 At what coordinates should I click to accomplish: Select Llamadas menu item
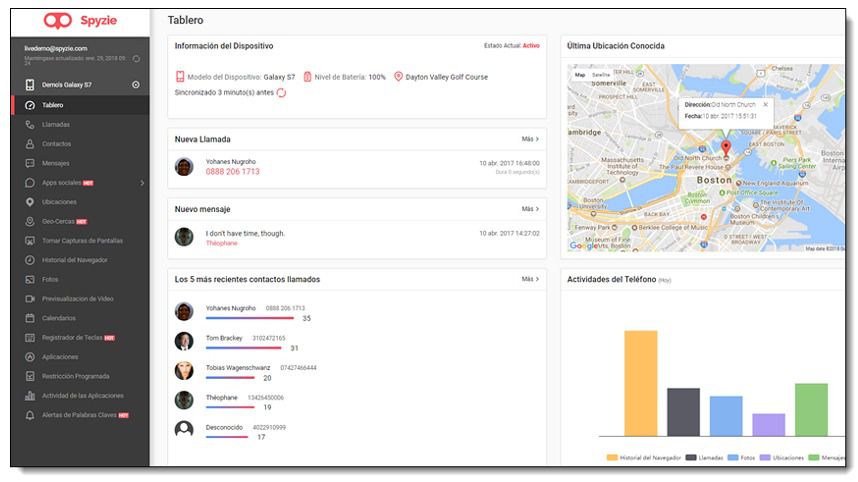click(81, 125)
